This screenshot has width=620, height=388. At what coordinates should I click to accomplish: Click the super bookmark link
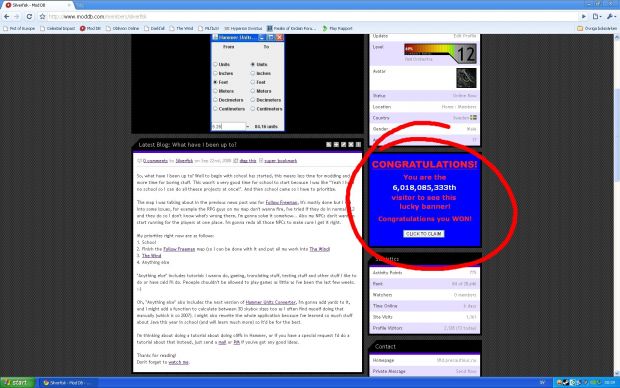[280, 161]
